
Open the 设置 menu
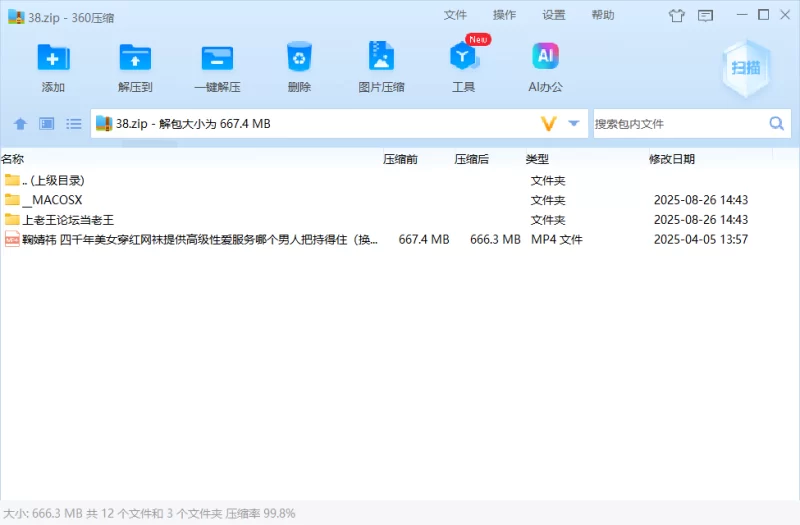tap(554, 15)
